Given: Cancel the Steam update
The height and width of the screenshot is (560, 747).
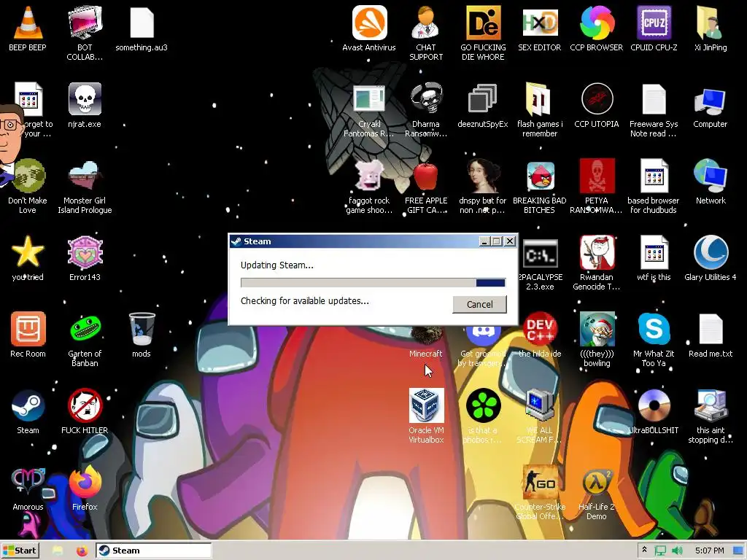Looking at the screenshot, I should click(479, 304).
